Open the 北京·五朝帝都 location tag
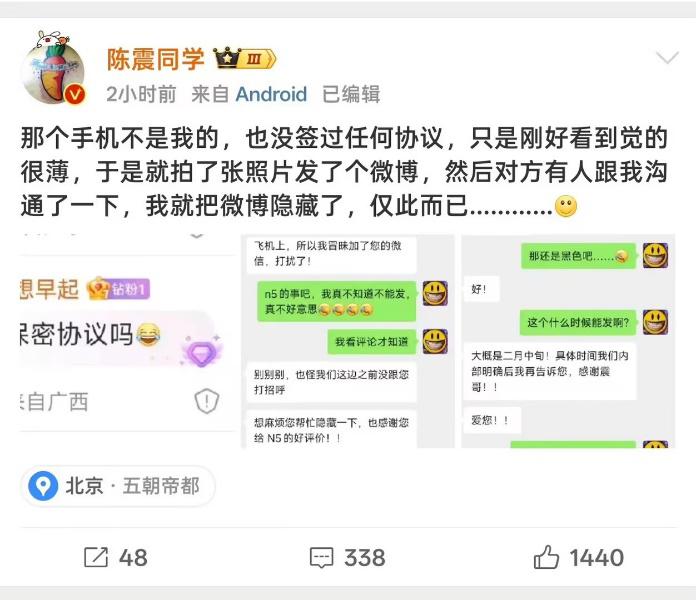The image size is (696, 600). pyautogui.click(x=118, y=486)
